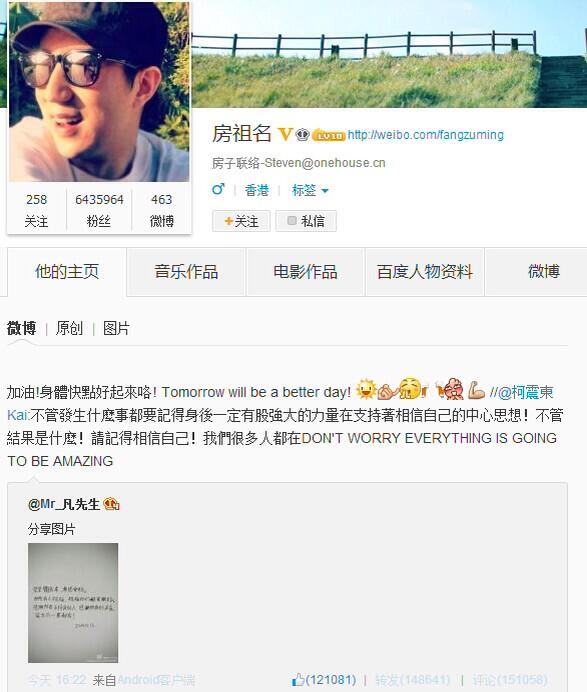This screenshot has height=692, width=587.
Task: View the 6435964 粉丝 followers count
Action: click(99, 210)
